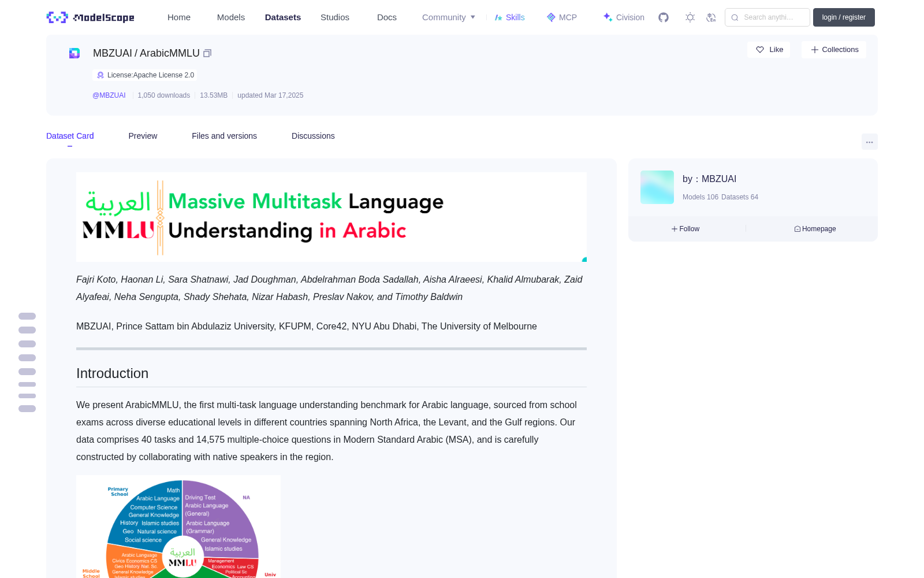Switch to the Preview tab

[143, 136]
